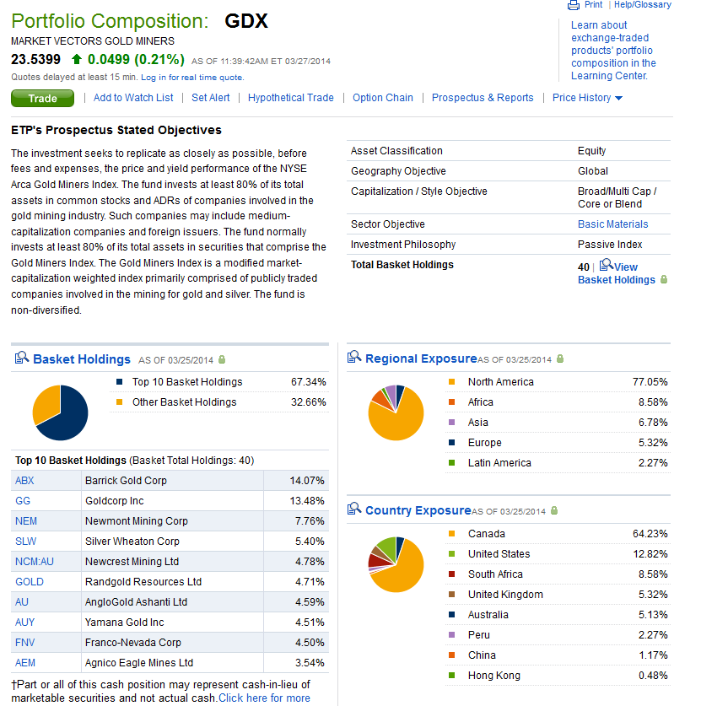Open the Learning Center portfolio composition link
The width and height of the screenshot is (728, 706).
point(613,50)
